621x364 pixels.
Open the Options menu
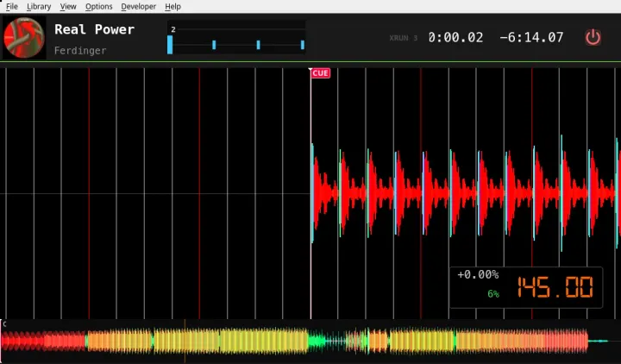click(98, 6)
